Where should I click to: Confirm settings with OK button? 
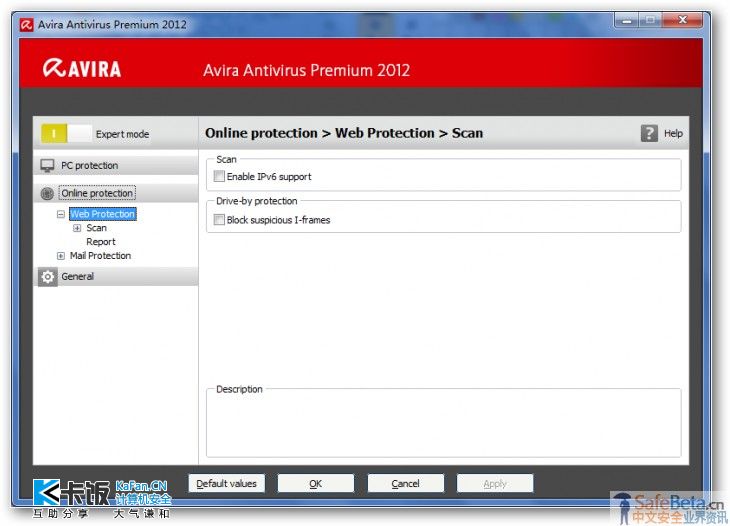pyautogui.click(x=316, y=483)
